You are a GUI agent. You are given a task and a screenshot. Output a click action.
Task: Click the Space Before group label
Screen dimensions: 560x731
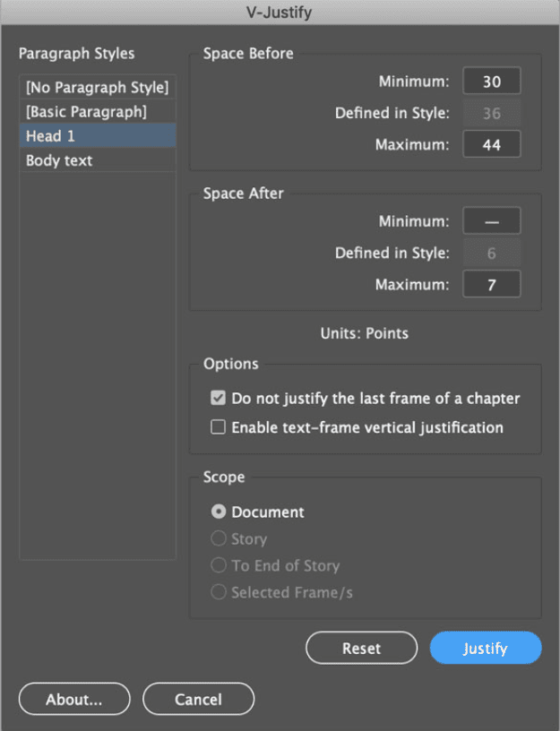coord(248,54)
